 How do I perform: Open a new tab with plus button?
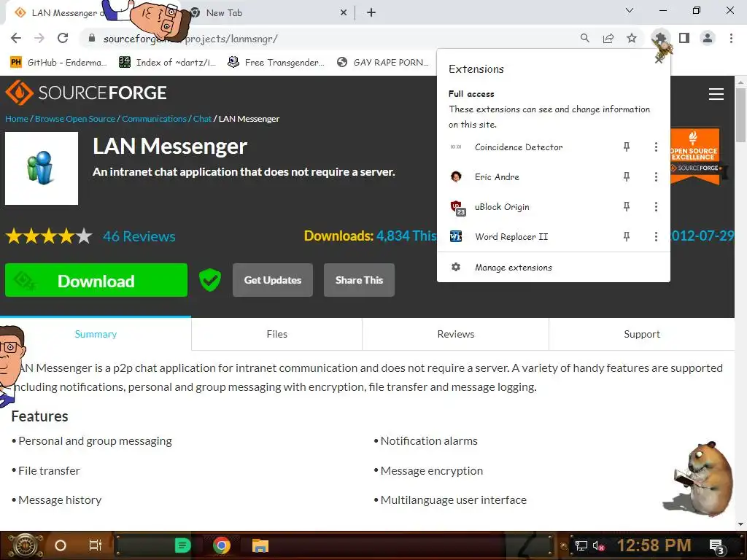point(371,12)
